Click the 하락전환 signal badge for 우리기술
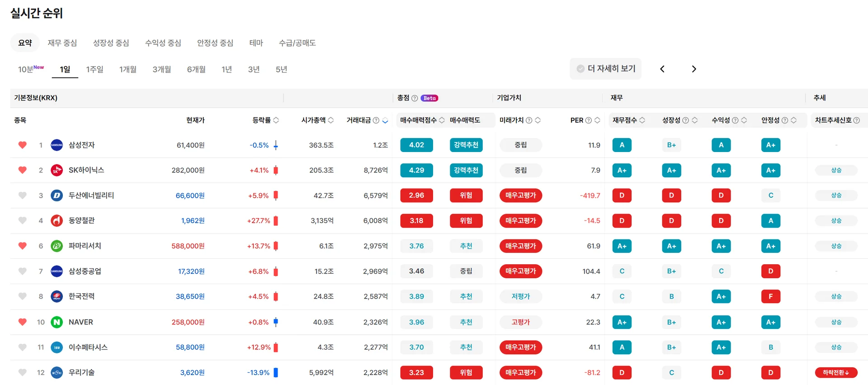 (x=836, y=373)
